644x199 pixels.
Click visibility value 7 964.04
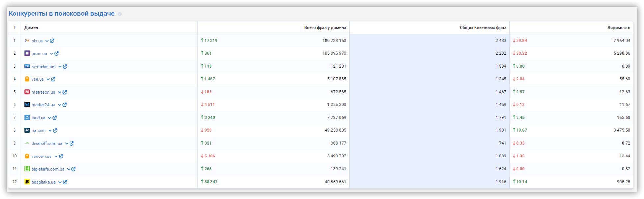(622, 41)
